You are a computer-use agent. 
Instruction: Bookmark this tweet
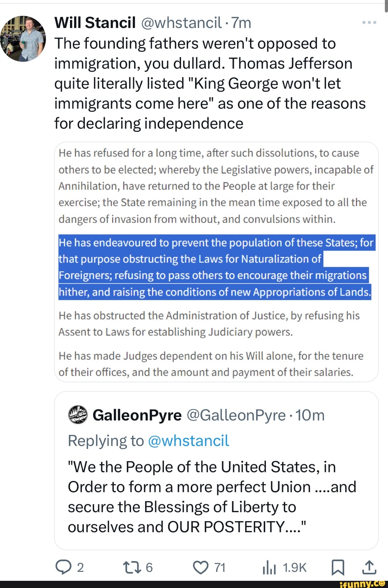[x=337, y=567]
